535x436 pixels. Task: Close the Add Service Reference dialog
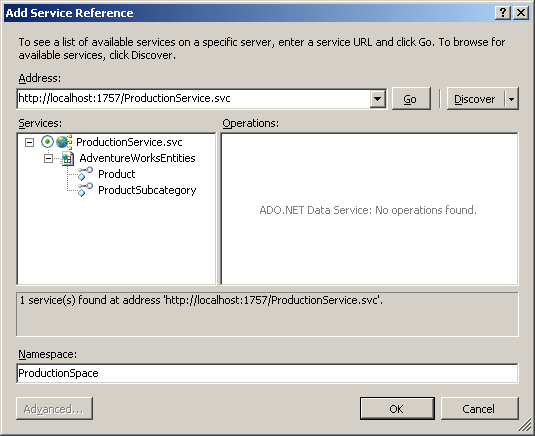[x=521, y=13]
